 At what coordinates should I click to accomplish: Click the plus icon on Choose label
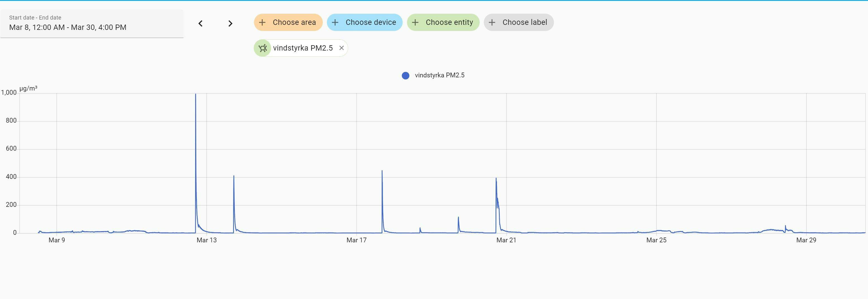coord(492,22)
